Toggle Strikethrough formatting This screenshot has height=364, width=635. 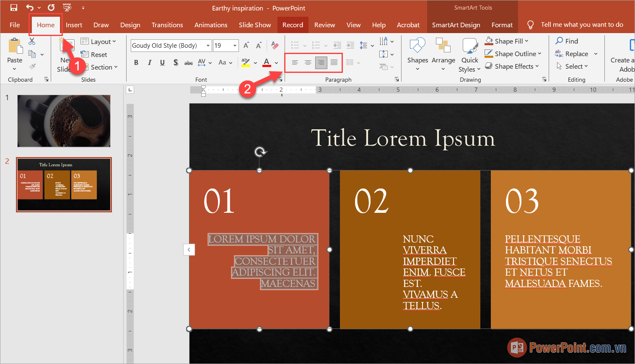[x=189, y=62]
